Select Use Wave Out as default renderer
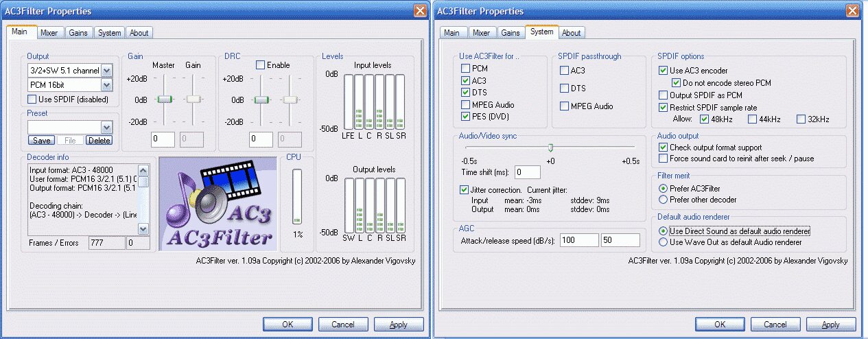868x339 pixels. coord(663,242)
